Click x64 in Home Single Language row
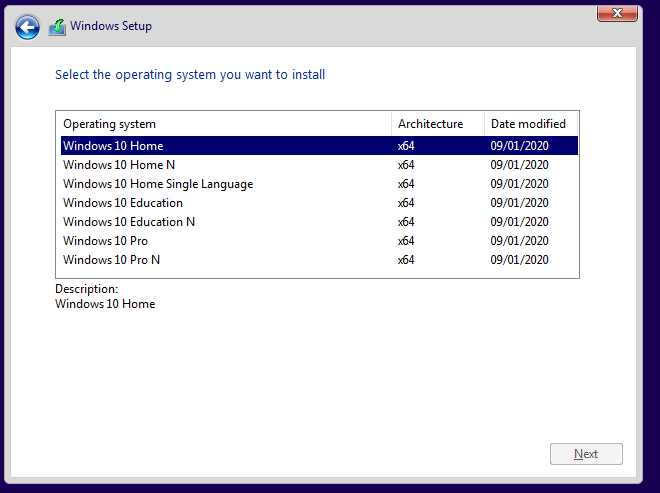The width and height of the screenshot is (660, 493). [x=406, y=184]
